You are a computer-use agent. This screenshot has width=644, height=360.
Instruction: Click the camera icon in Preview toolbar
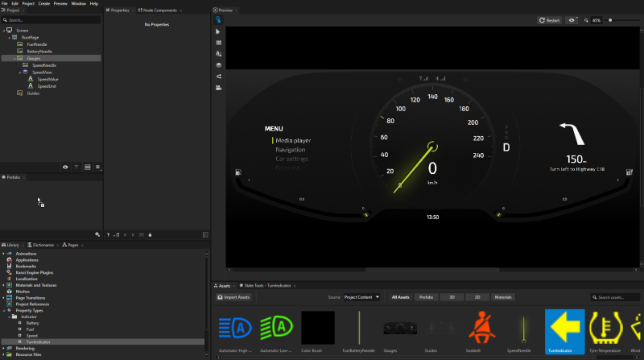[x=218, y=87]
